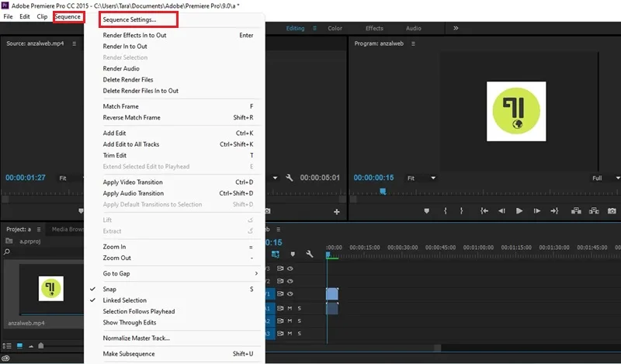This screenshot has height=364, width=621.
Task: Switch Project panel to list view
Action: click(x=7, y=346)
